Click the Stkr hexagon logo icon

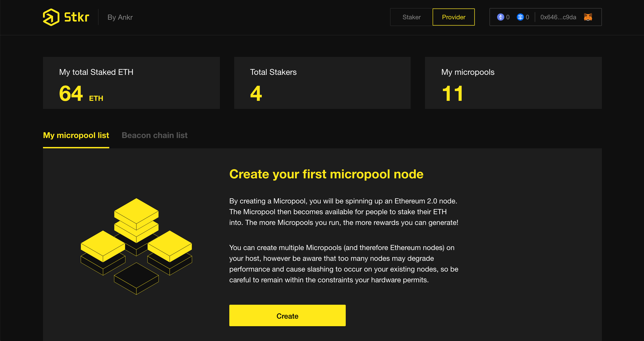click(51, 17)
